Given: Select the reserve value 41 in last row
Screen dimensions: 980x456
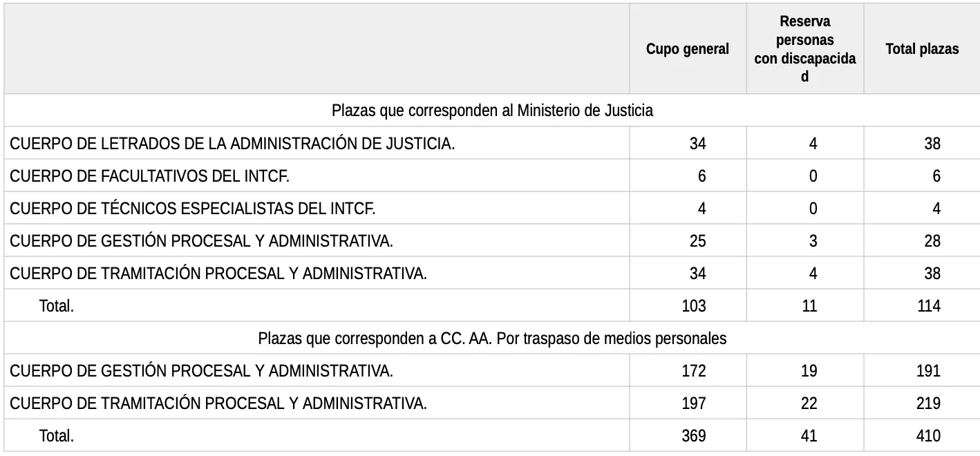Looking at the screenshot, I should click(809, 436).
